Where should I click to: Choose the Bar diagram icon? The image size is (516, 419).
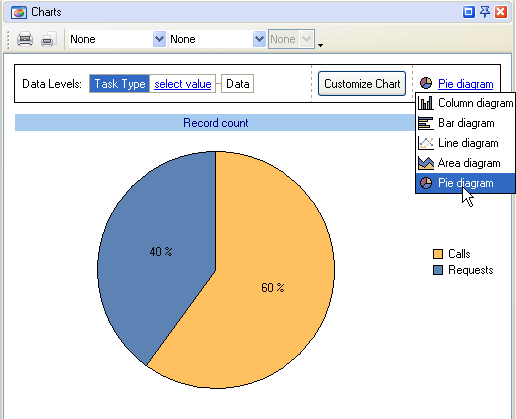[x=426, y=123]
